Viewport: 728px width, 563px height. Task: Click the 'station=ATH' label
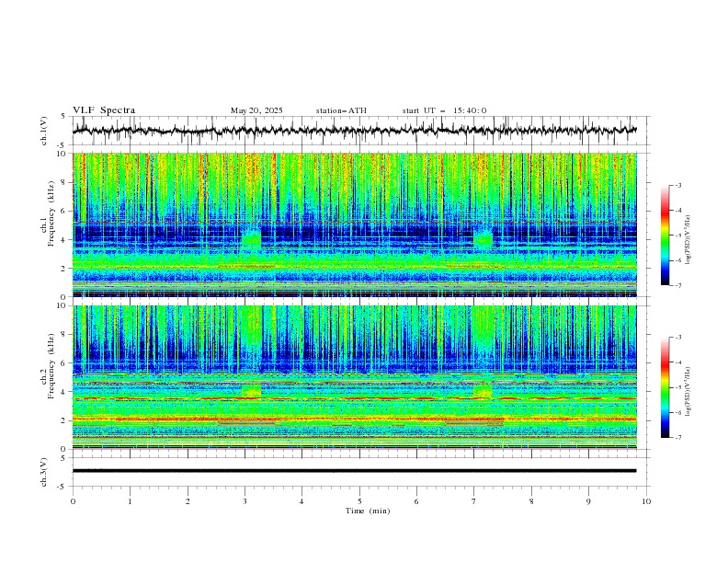[x=341, y=110]
